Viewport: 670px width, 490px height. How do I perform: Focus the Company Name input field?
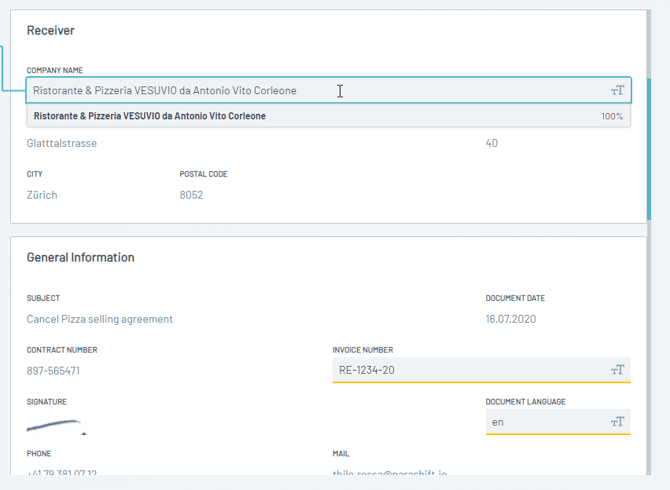click(300, 91)
